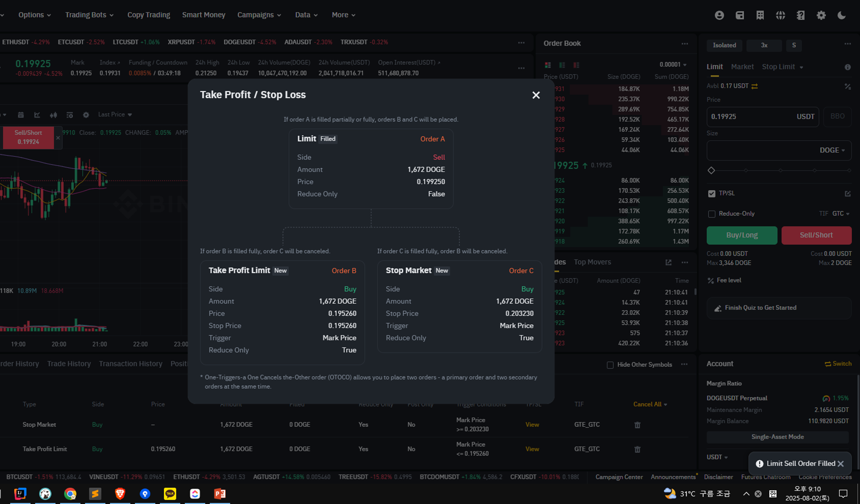Open the Cancel All dropdown

point(650,404)
